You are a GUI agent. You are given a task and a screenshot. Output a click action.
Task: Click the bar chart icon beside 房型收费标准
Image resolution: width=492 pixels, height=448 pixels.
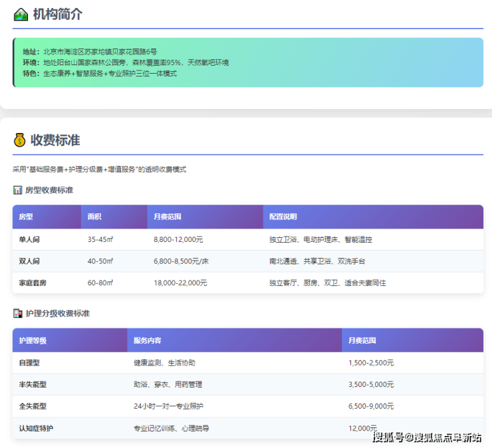18,190
